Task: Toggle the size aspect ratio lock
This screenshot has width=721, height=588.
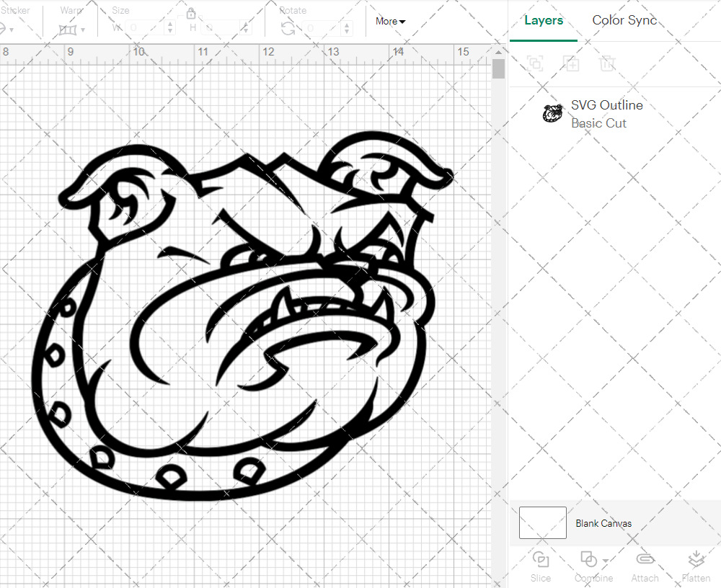Action: (191, 13)
